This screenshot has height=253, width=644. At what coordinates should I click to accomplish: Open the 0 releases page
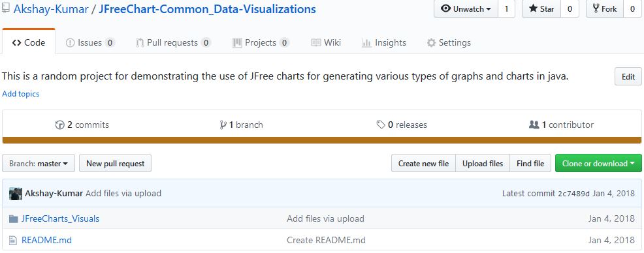(402, 125)
